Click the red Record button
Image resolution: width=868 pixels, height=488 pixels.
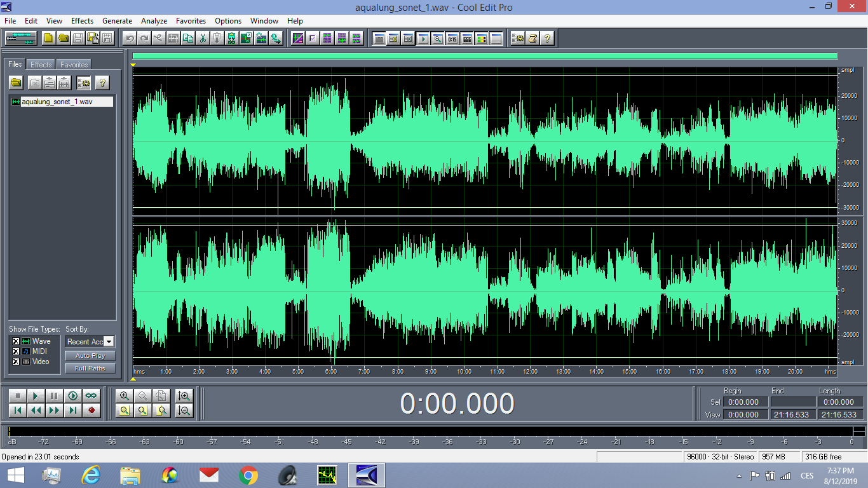pos(92,410)
